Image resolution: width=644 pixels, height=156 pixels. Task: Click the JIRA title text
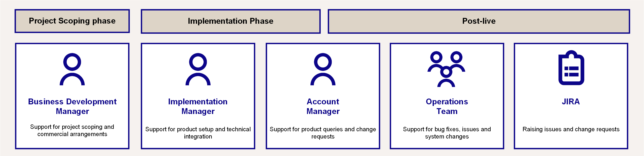pyautogui.click(x=571, y=102)
